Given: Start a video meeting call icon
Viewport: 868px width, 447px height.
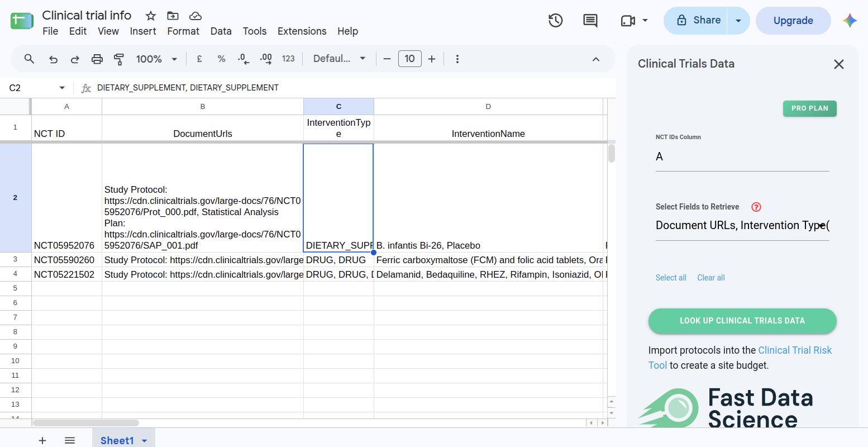Looking at the screenshot, I should [x=628, y=21].
